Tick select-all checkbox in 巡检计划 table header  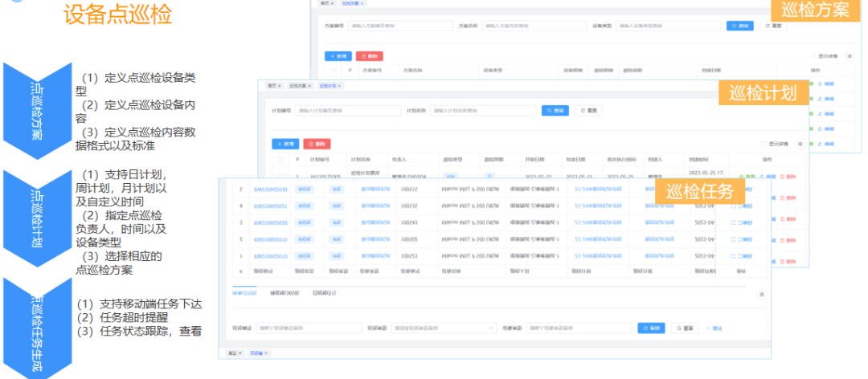[280, 159]
